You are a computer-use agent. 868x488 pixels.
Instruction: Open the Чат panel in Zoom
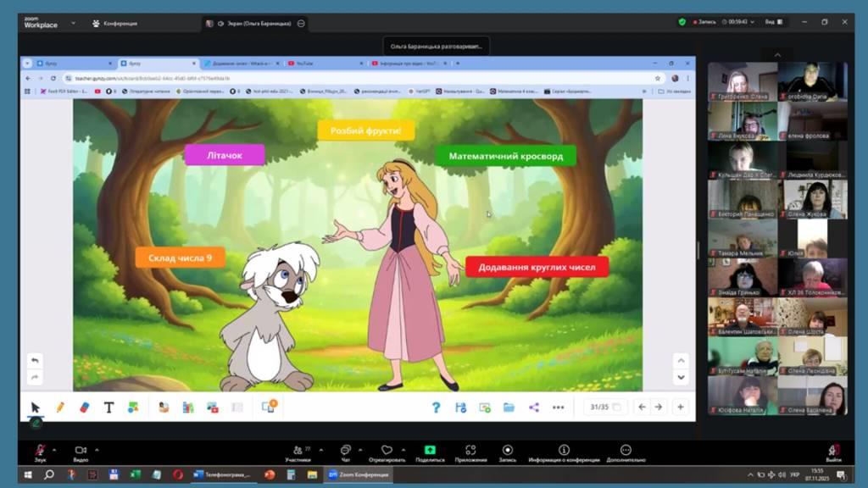coord(345,452)
